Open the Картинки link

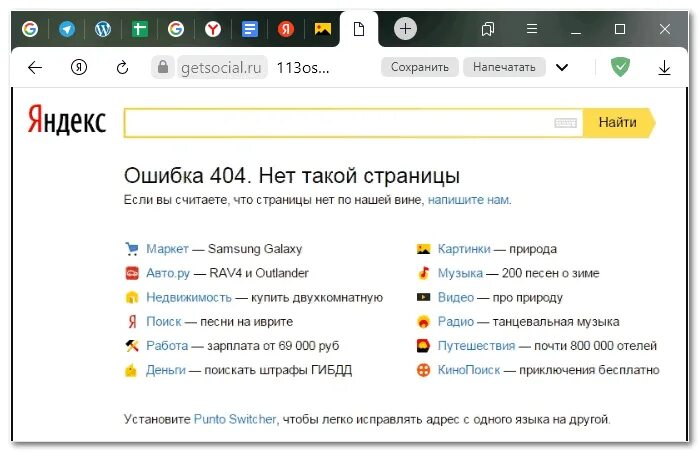(464, 249)
